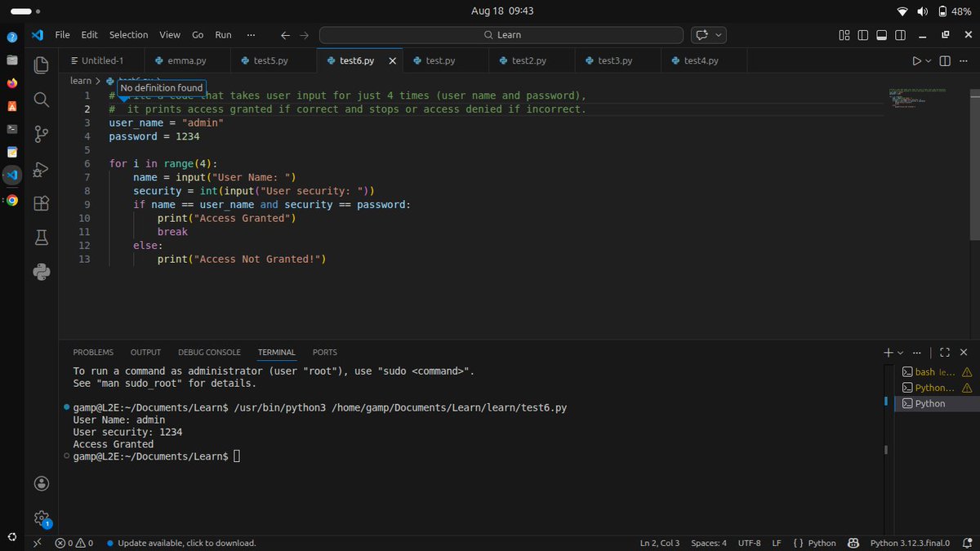This screenshot has height=551, width=980.
Task: Open the Selection menu
Action: click(128, 35)
